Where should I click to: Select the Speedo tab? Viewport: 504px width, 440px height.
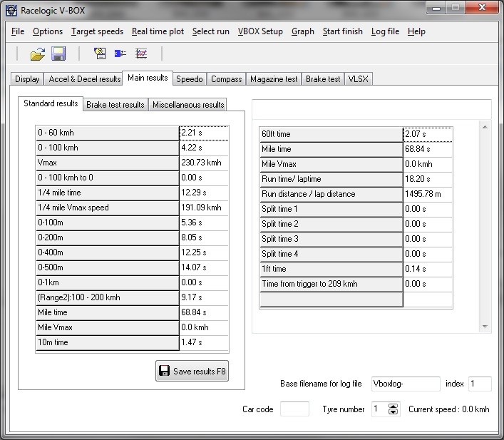(190, 79)
